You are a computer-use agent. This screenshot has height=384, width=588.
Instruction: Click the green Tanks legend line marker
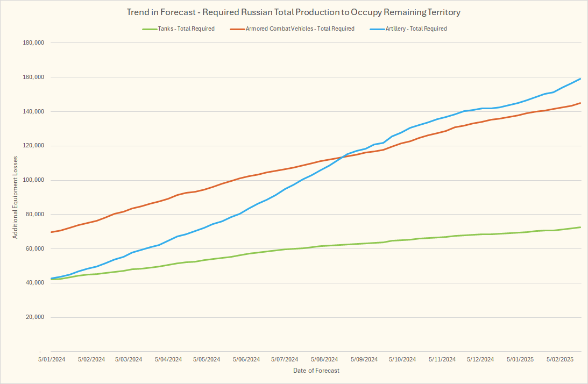[149, 29]
